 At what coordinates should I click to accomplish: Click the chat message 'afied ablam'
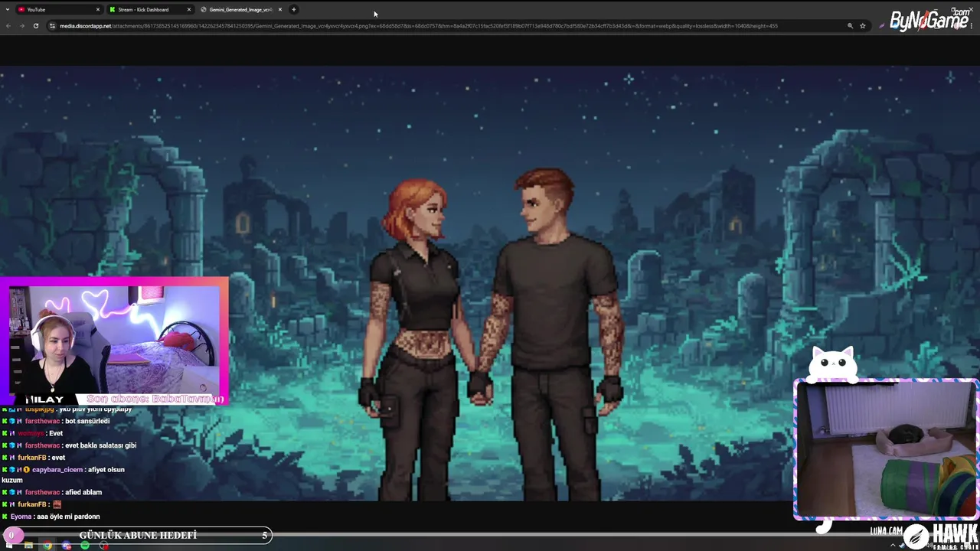[x=83, y=492]
